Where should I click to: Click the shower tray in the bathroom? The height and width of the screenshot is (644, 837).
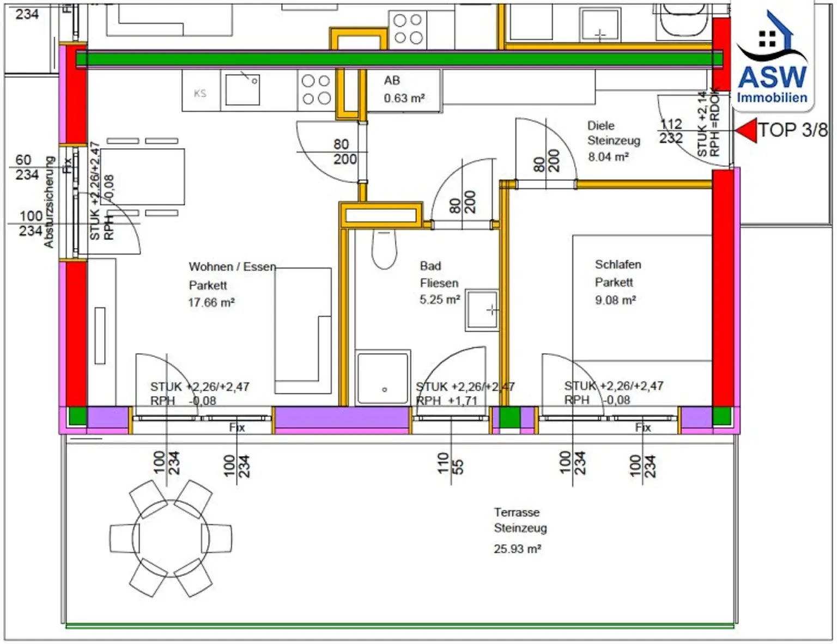point(383,377)
